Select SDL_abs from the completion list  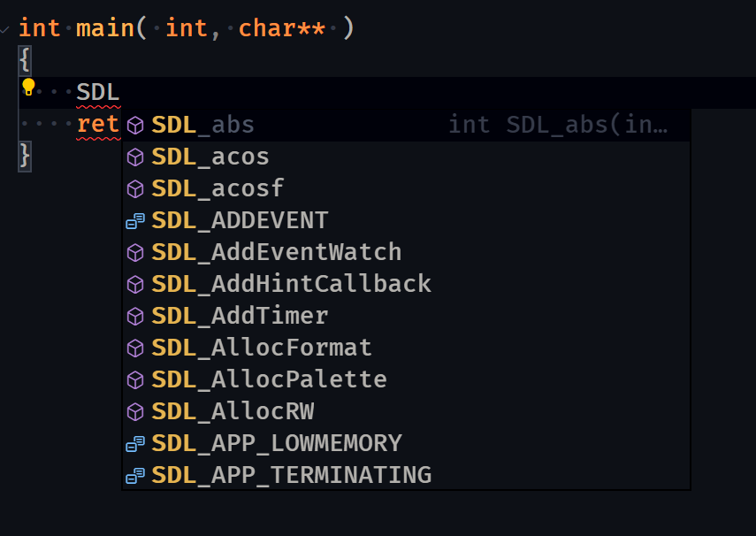coord(204,125)
